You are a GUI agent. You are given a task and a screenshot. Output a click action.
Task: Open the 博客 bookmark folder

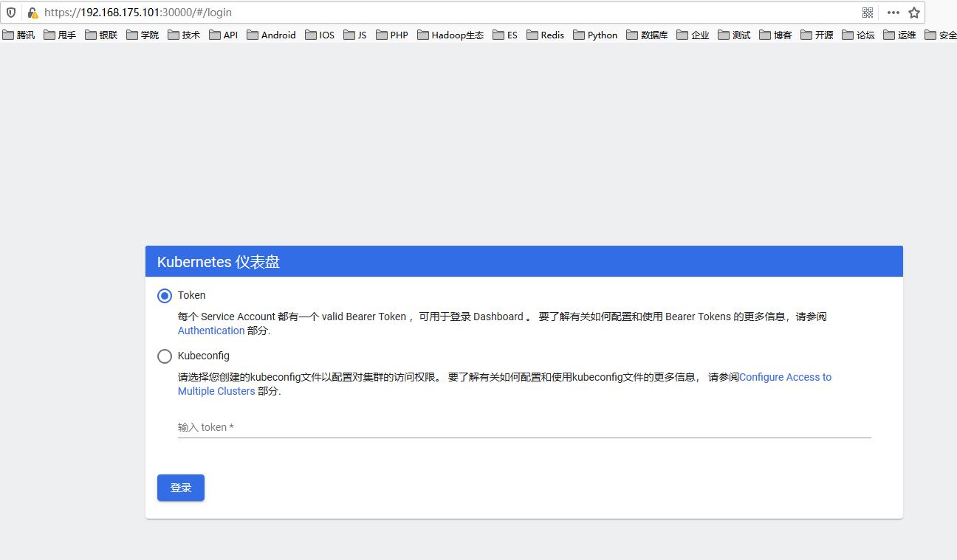[x=775, y=35]
